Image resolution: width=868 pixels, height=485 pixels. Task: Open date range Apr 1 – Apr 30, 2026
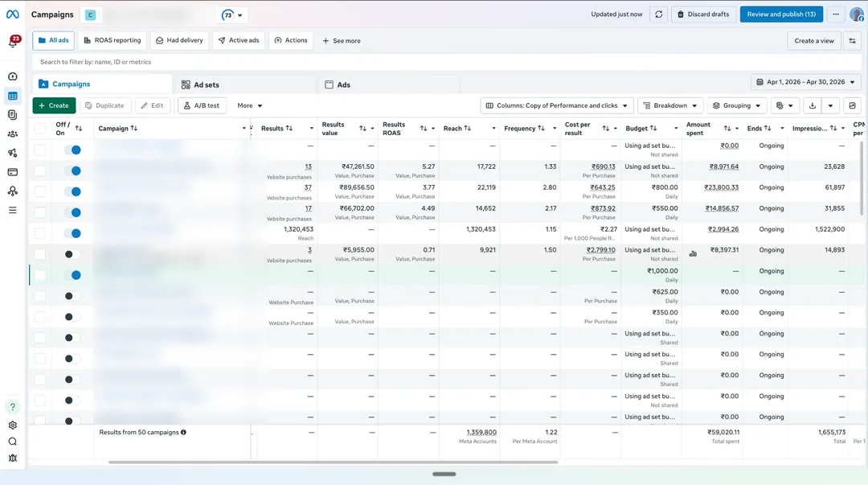point(805,82)
